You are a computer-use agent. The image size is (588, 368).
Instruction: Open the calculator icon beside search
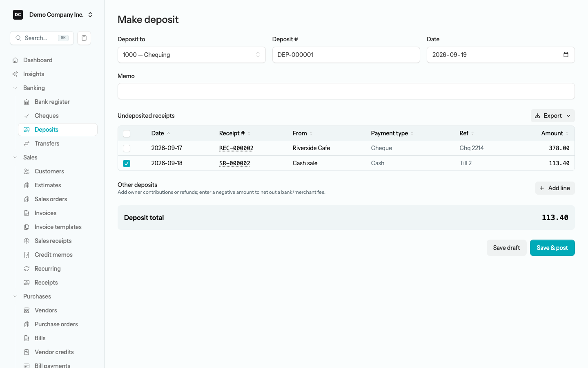84,38
